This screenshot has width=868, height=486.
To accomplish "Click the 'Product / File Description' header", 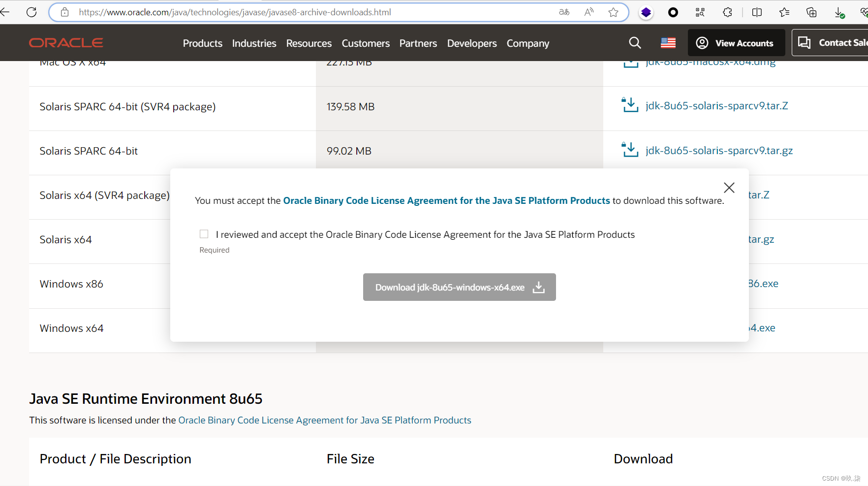I will click(x=116, y=459).
